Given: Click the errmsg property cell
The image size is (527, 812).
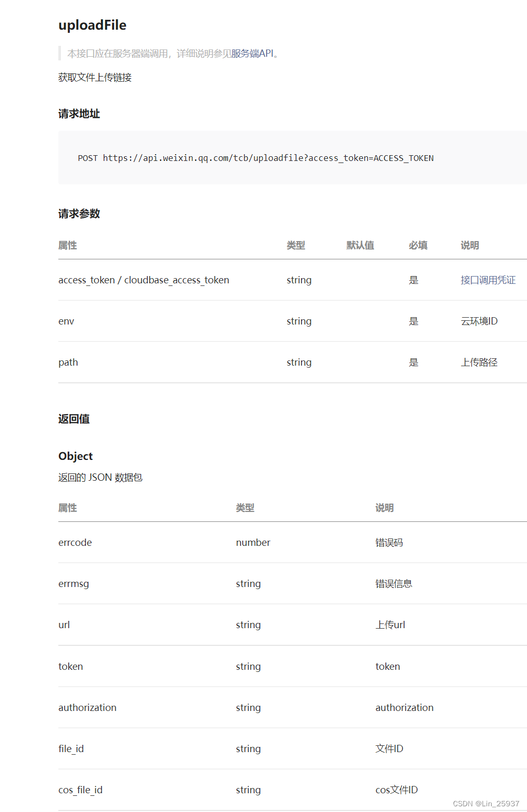Looking at the screenshot, I should pyautogui.click(x=73, y=584).
